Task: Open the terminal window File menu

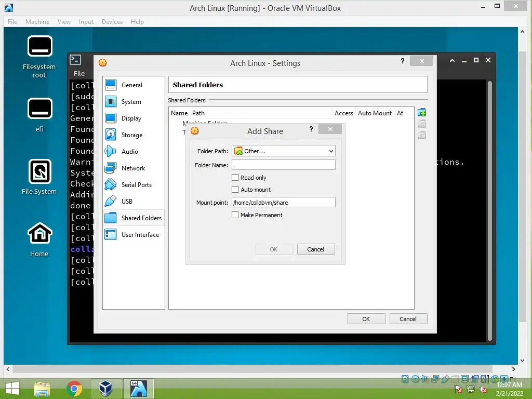Action: 79,73
